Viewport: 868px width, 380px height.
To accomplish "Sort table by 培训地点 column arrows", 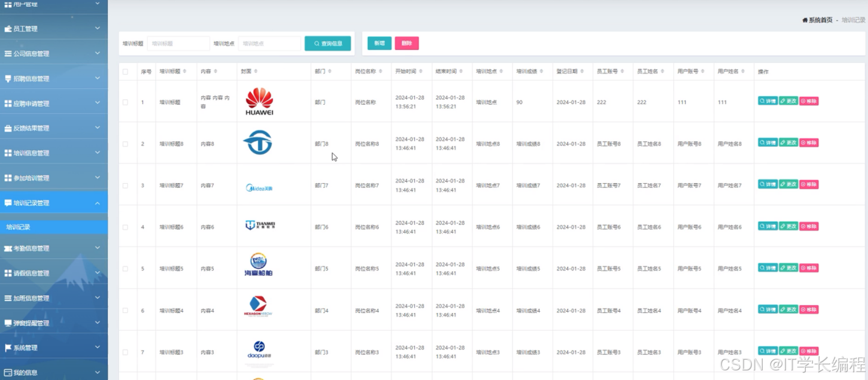I will tap(500, 71).
